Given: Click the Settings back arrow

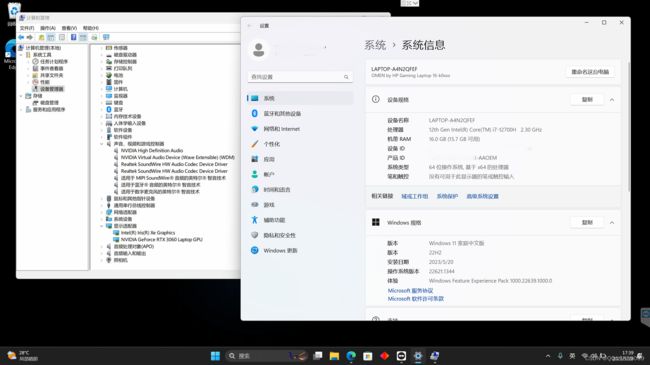Looking at the screenshot, I should tap(250, 26).
